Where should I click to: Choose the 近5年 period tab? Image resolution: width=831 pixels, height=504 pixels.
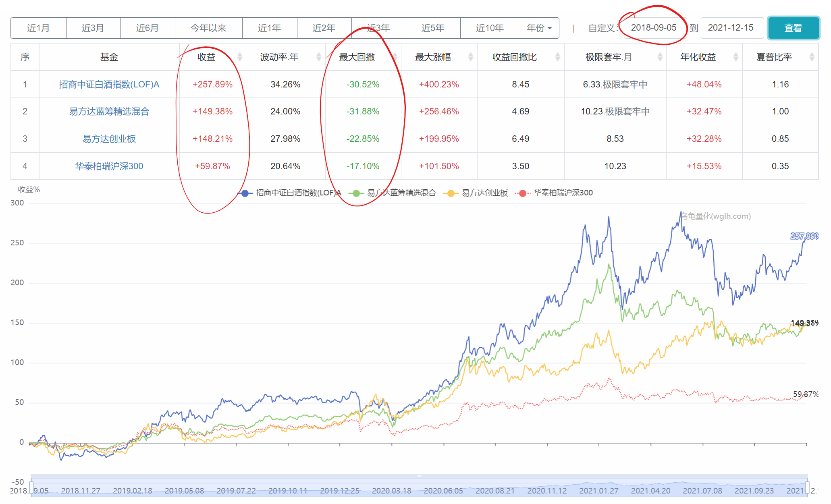433,28
